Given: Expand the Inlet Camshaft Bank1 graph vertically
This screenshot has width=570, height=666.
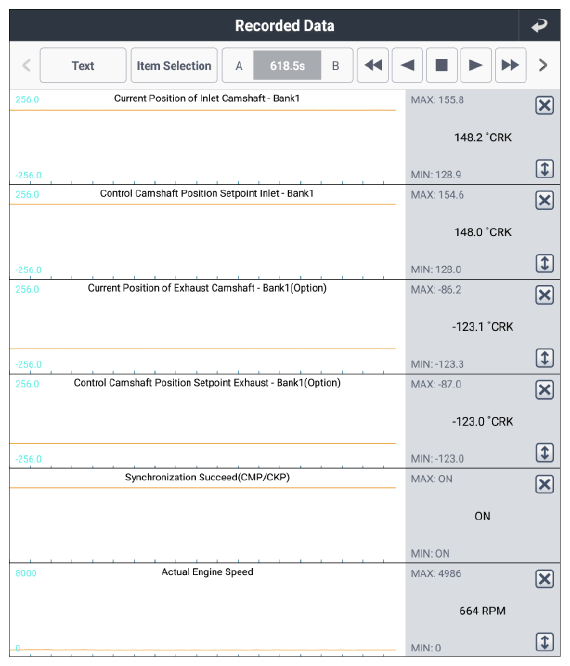Looking at the screenshot, I should point(545,169).
